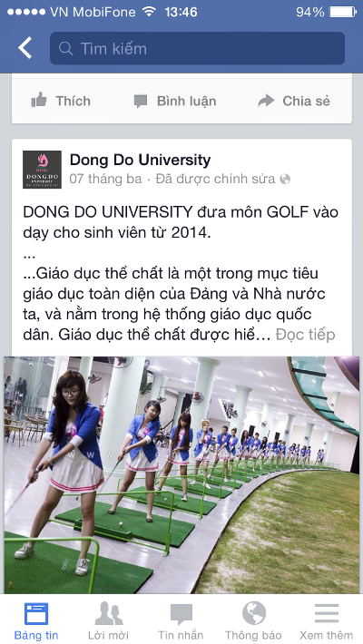This screenshot has width=363, height=644.
Task: Tap the search magnifier icon
Action: [x=65, y=48]
